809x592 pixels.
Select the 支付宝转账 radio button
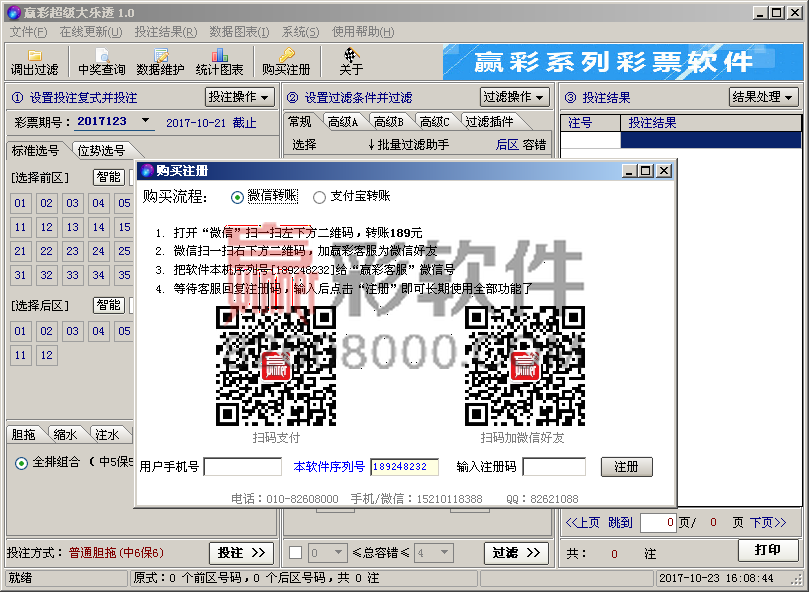[x=320, y=197]
